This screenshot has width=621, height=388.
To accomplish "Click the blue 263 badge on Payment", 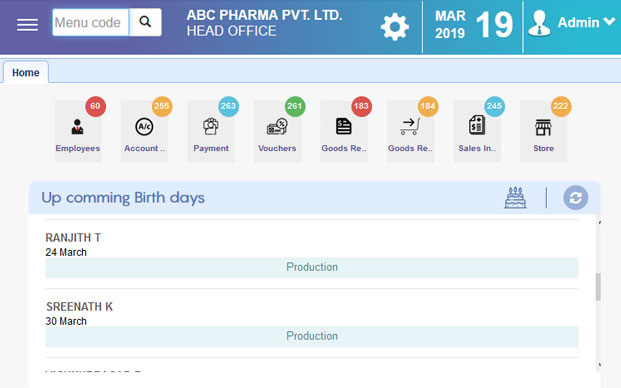I will 229,106.
